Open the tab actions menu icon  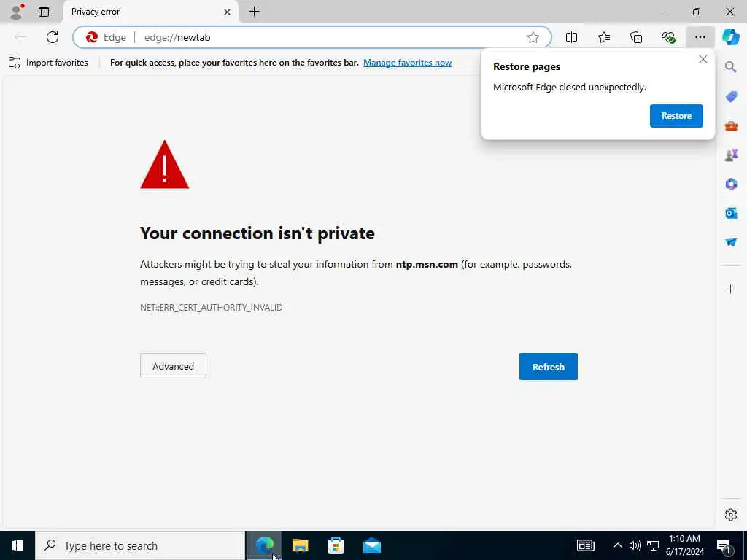(x=43, y=12)
